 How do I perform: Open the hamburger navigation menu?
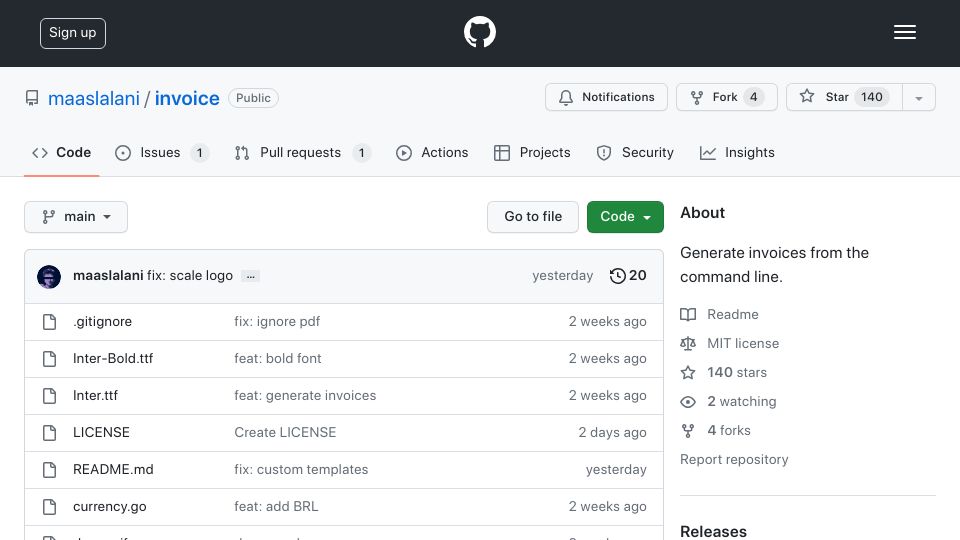point(904,32)
